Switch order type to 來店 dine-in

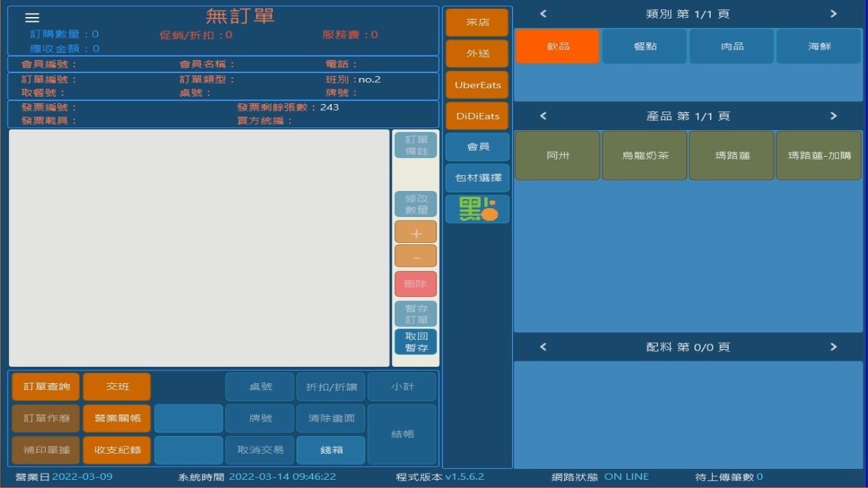tap(476, 22)
